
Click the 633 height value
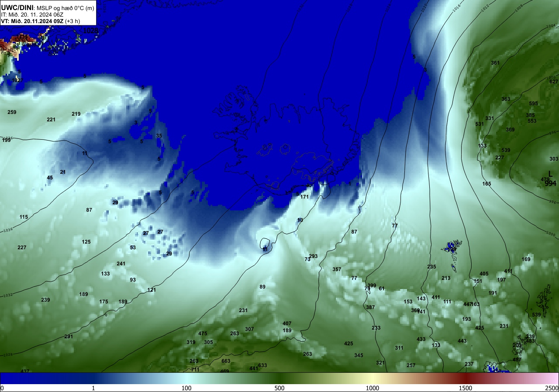coord(262,365)
